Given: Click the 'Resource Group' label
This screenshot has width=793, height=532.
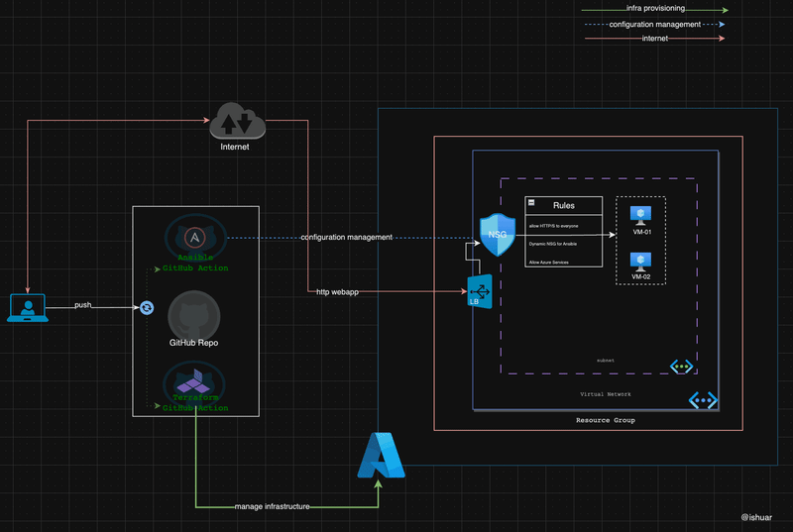Looking at the screenshot, I should pyautogui.click(x=606, y=420).
